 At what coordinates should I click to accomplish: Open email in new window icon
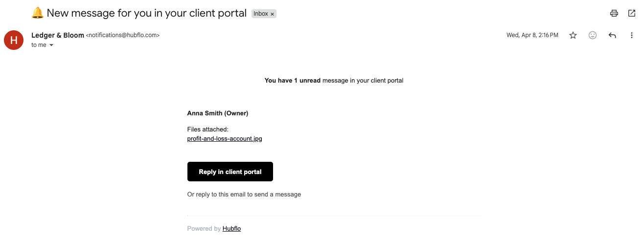pos(631,14)
